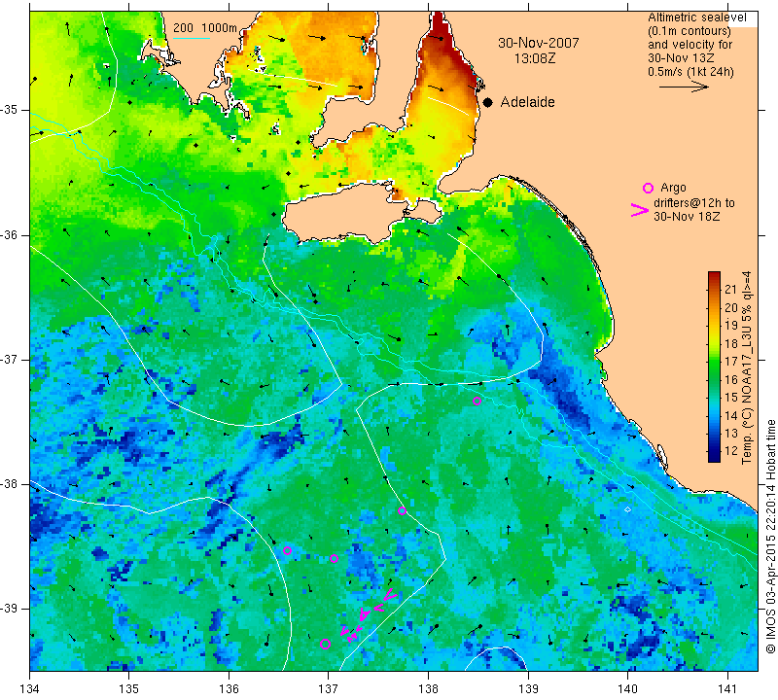Click the 12 tick label on the color bar
The image size is (778, 700).
point(731,451)
